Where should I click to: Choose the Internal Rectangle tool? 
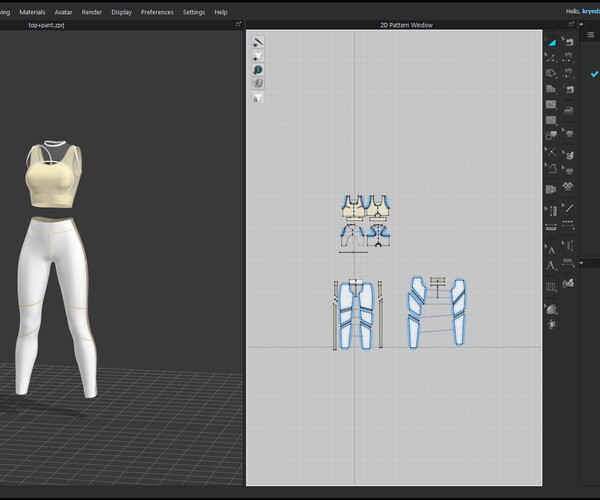(551, 120)
